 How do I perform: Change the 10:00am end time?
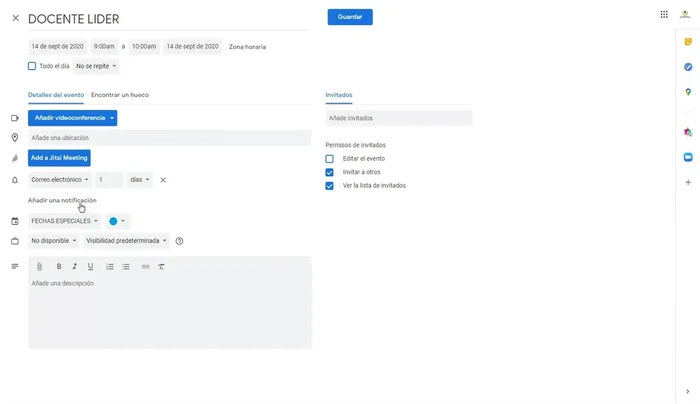tap(144, 46)
